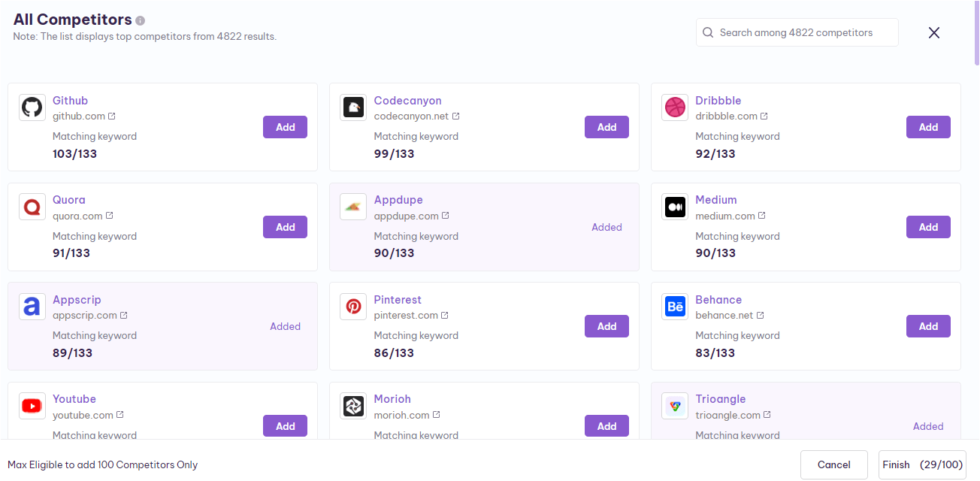Screen dimensions: 980x481
Task: Open the Github title link
Action: click(x=70, y=101)
